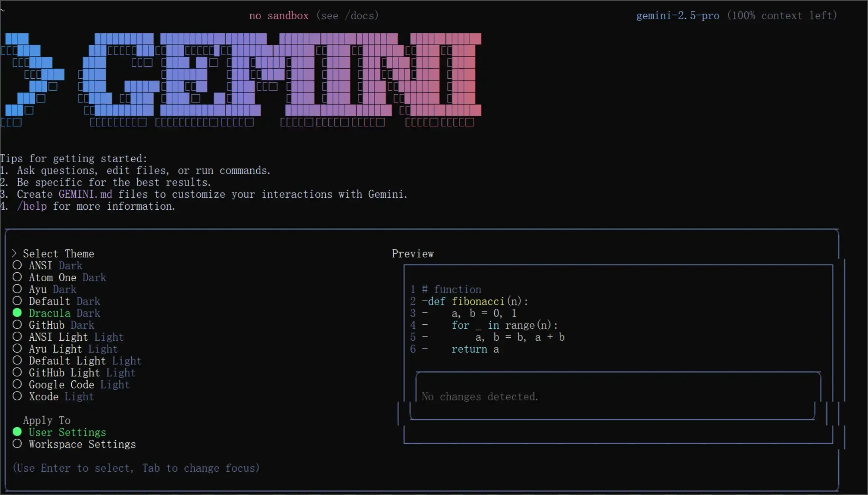
Task: Pick Default Light theme option
Action: (x=17, y=360)
